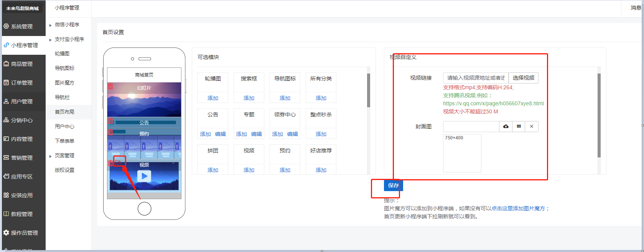Expand the 微信小程序 submenu arrow
644x252 pixels.
50,25
